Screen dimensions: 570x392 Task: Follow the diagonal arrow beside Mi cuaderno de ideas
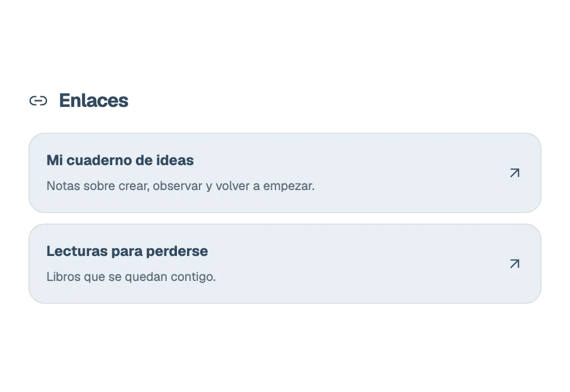click(515, 173)
